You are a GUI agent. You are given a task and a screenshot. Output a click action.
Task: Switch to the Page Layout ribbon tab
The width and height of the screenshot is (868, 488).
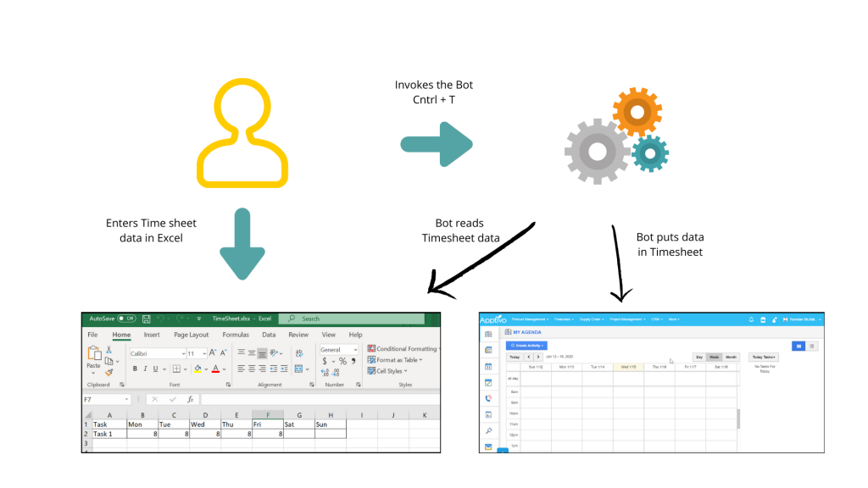coord(191,335)
